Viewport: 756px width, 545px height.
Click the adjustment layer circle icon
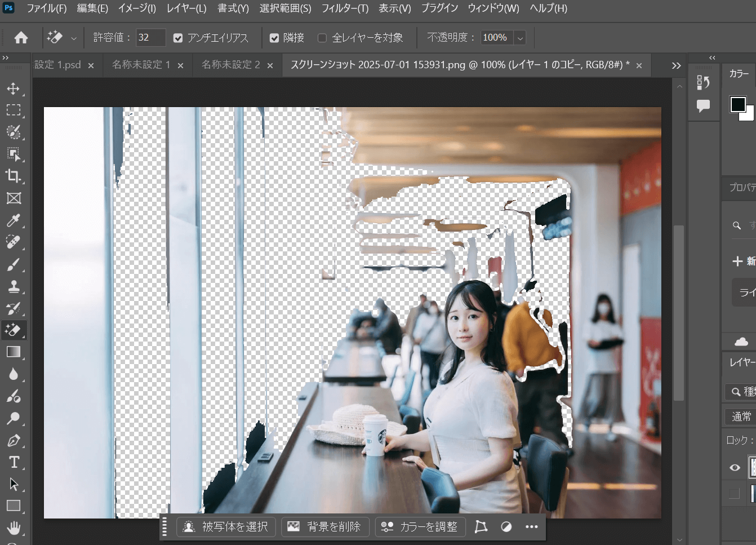pos(506,526)
